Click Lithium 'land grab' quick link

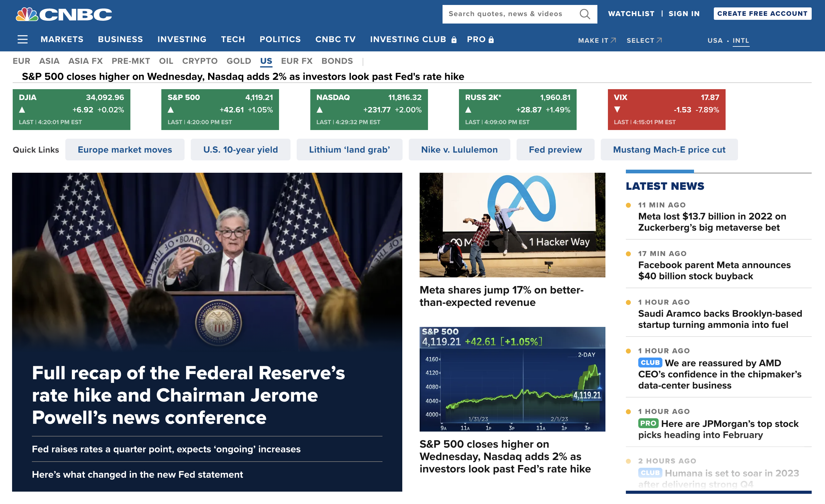pos(349,150)
